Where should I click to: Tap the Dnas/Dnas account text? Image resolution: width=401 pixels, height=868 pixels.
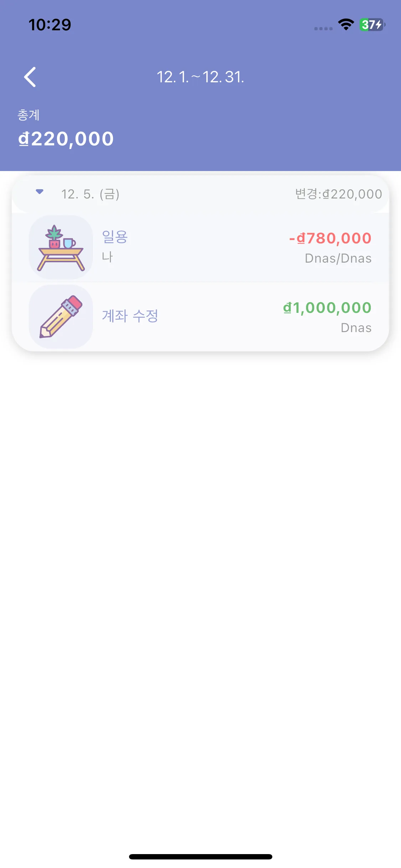point(338,258)
